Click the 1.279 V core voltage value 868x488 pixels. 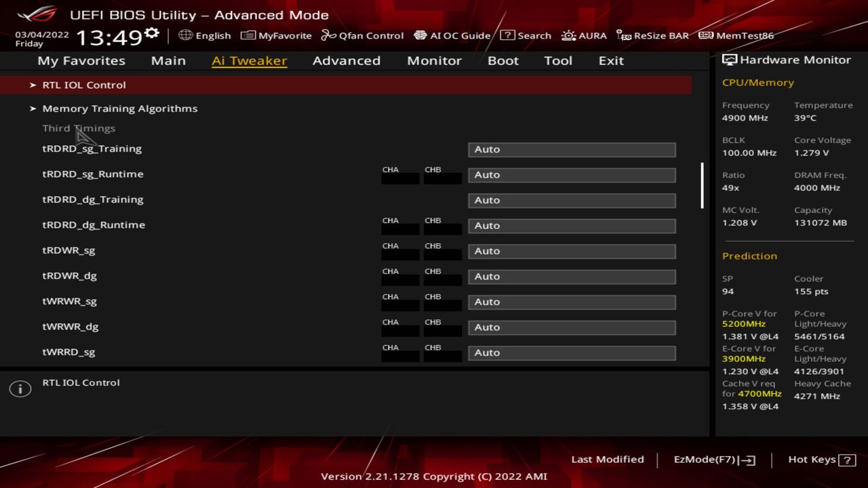click(x=812, y=153)
